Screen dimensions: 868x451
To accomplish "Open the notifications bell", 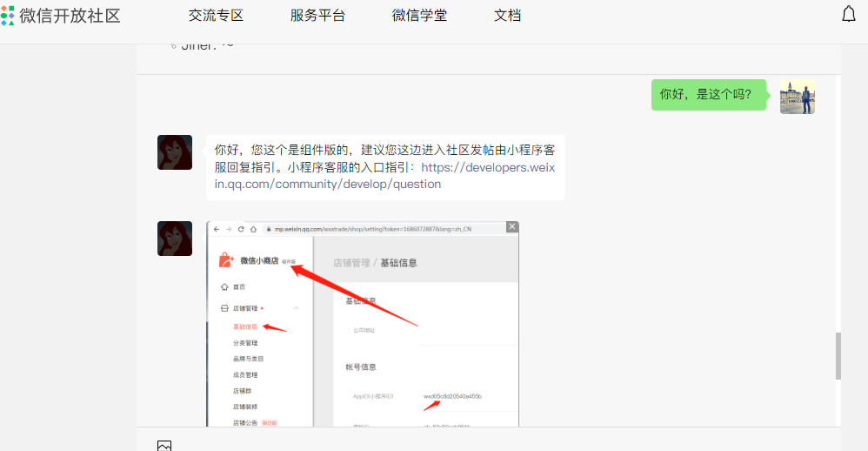I will (x=849, y=15).
